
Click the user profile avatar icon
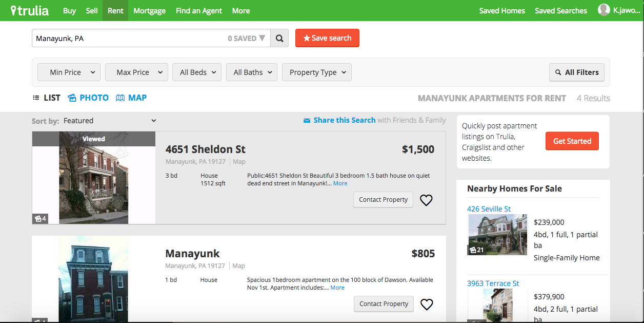click(603, 10)
